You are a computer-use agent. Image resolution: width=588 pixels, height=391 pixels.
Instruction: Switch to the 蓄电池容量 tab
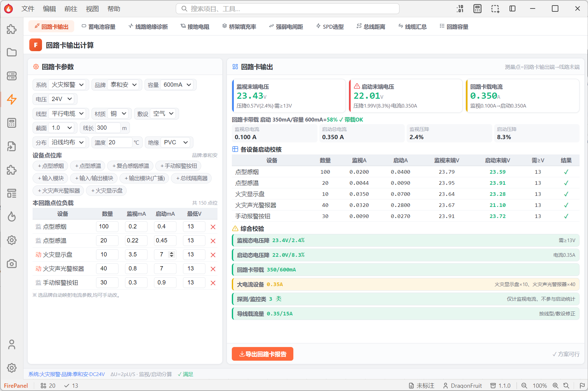click(x=99, y=26)
